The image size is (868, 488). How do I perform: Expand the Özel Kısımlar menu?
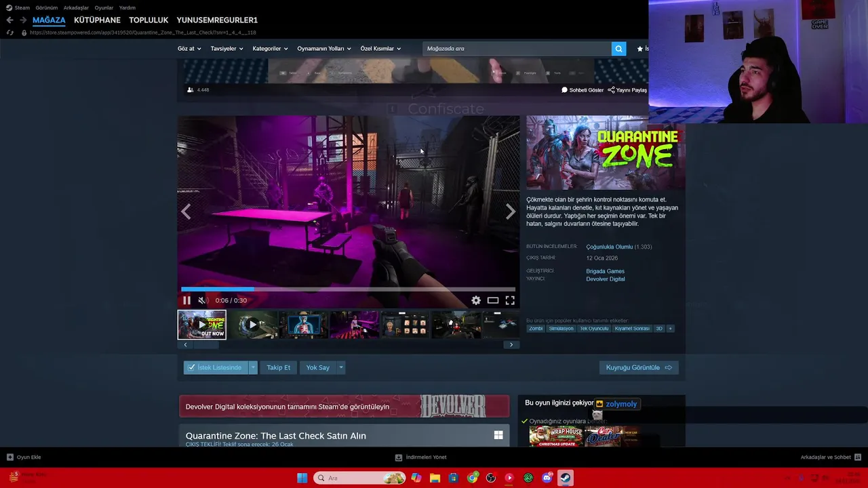point(380,49)
